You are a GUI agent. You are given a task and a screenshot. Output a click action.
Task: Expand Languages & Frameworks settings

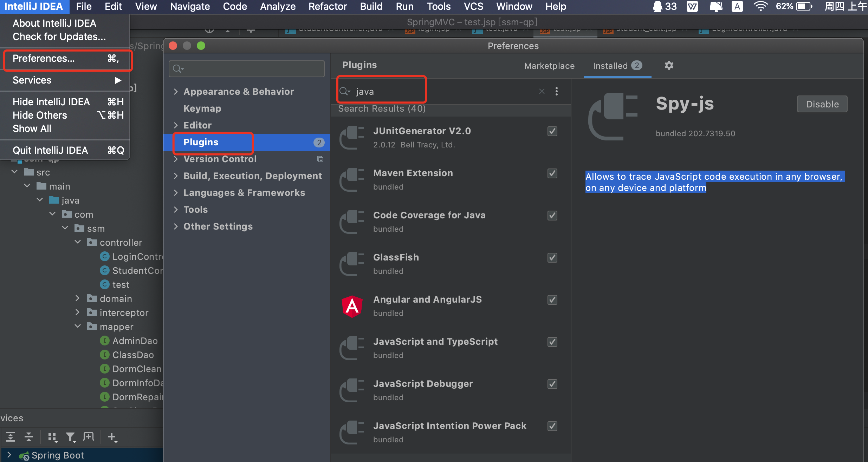click(176, 193)
